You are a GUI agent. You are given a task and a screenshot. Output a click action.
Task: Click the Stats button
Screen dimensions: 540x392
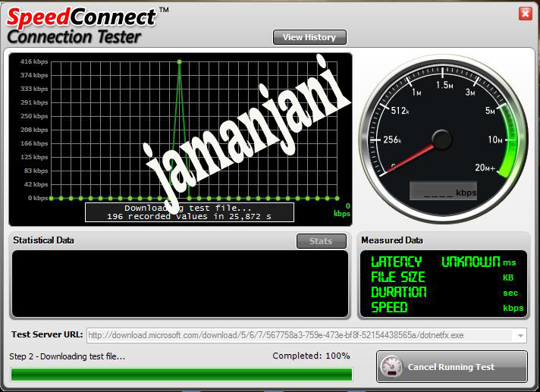pyautogui.click(x=322, y=241)
